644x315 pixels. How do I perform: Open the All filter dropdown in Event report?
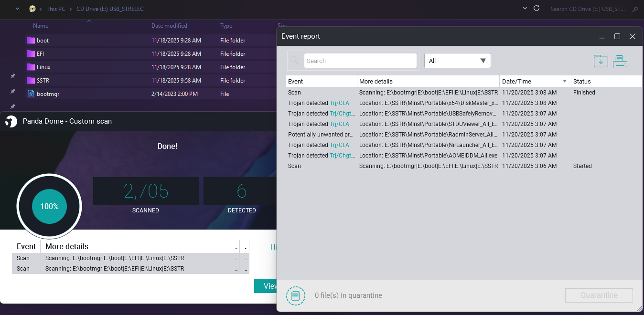[458, 61]
